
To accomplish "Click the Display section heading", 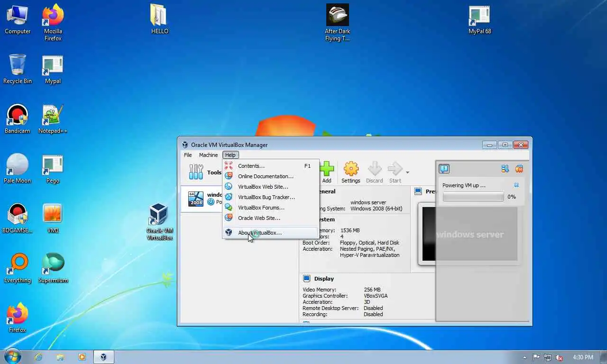I will pos(324,279).
